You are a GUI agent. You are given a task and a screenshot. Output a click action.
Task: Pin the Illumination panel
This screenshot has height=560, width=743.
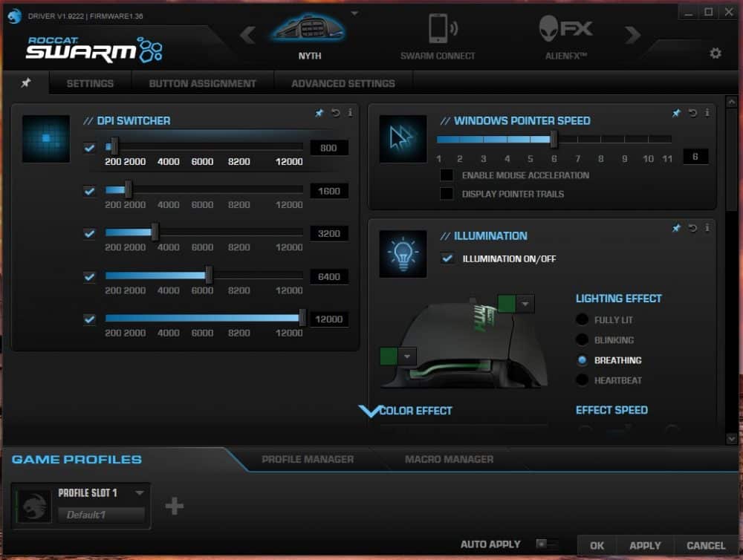[676, 228]
